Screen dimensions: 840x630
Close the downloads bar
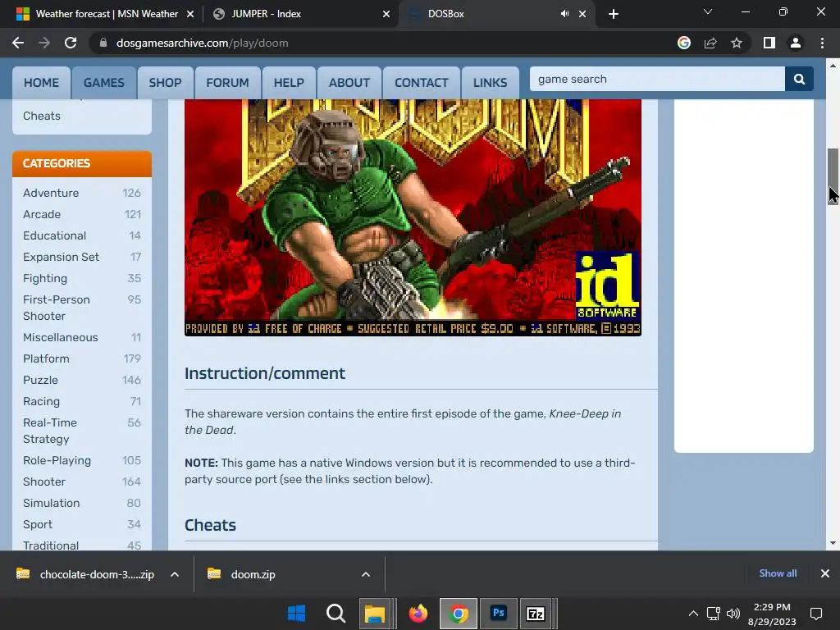[x=825, y=573]
